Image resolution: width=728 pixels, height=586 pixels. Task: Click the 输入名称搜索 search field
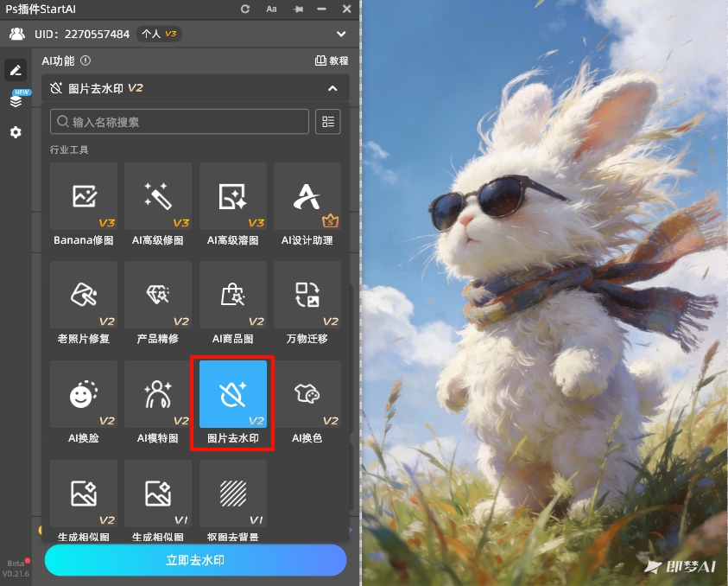[x=180, y=122]
